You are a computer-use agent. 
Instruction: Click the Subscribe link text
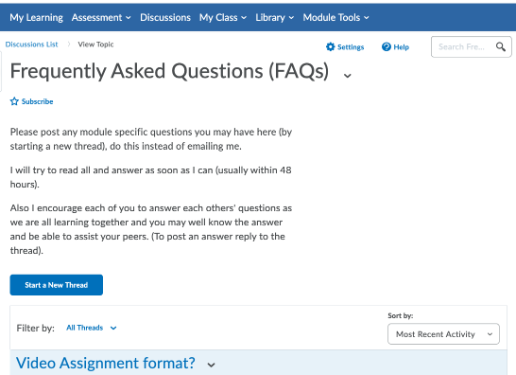click(37, 101)
